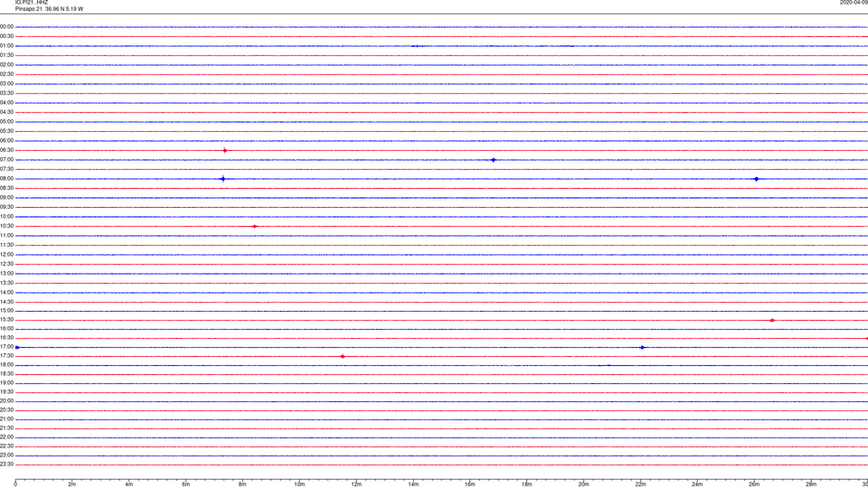This screenshot has height=488, width=868.
Task: Click the 20m tick label on the time axis
Action: tap(584, 484)
